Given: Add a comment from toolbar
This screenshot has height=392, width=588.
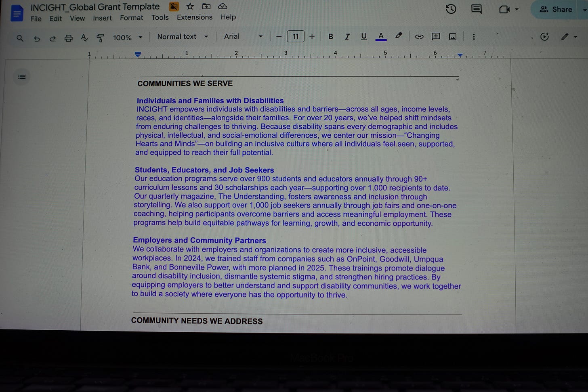Looking at the screenshot, I should click(436, 37).
